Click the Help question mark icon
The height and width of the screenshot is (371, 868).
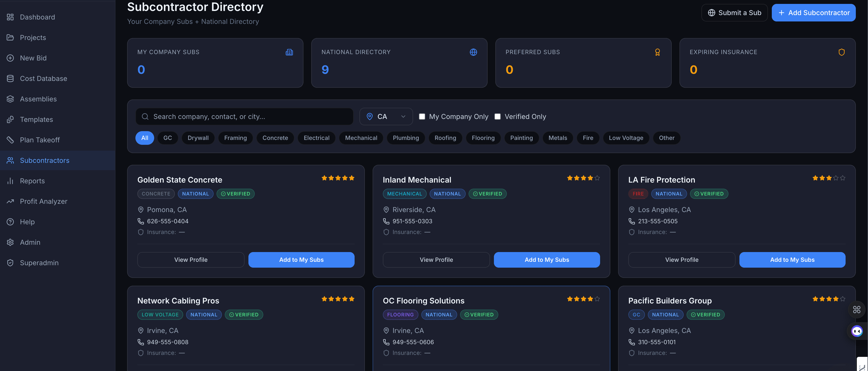coord(10,222)
